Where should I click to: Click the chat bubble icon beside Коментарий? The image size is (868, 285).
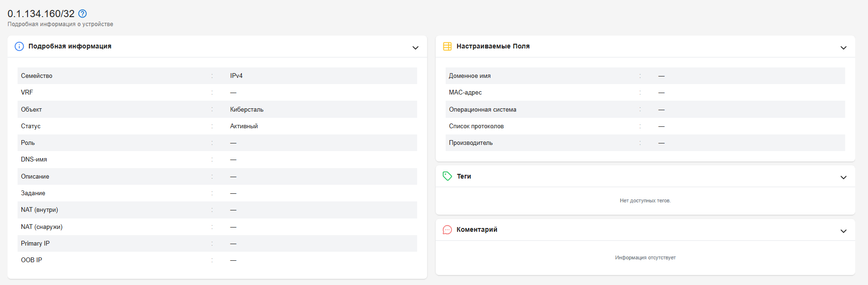[x=447, y=230]
